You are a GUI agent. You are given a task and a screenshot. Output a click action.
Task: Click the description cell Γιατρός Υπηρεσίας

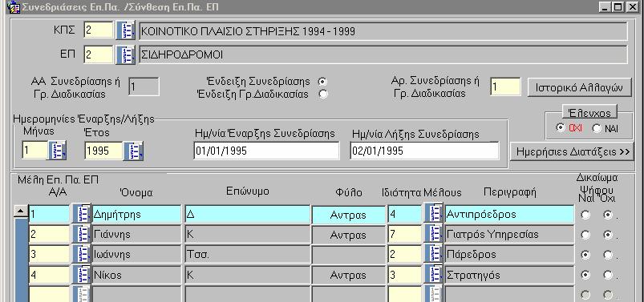509,234
